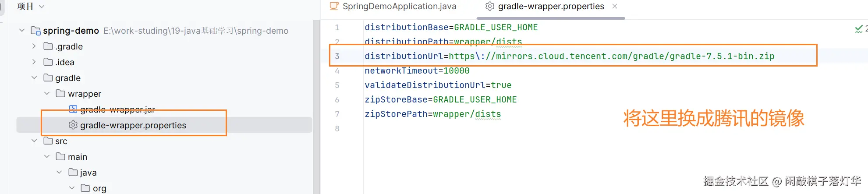
Task: Click the java folder icon
Action: point(73,172)
